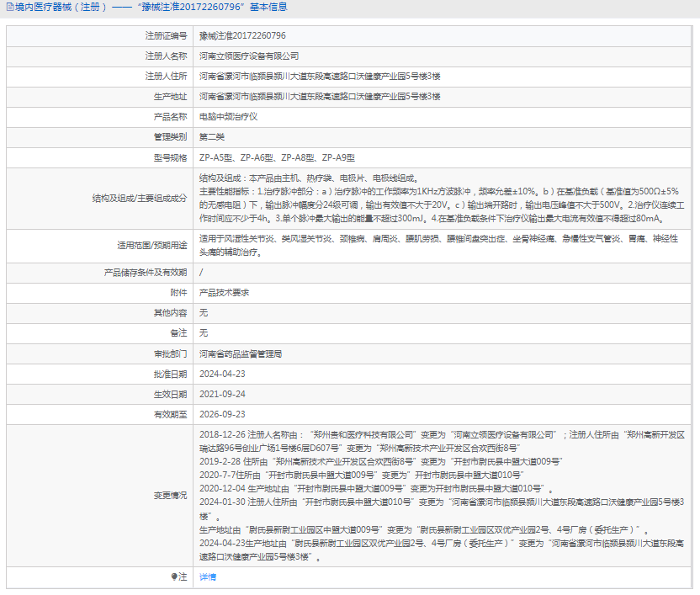The image size is (700, 595).
Task: Click the 其他内容 row label
Action: click(x=170, y=313)
